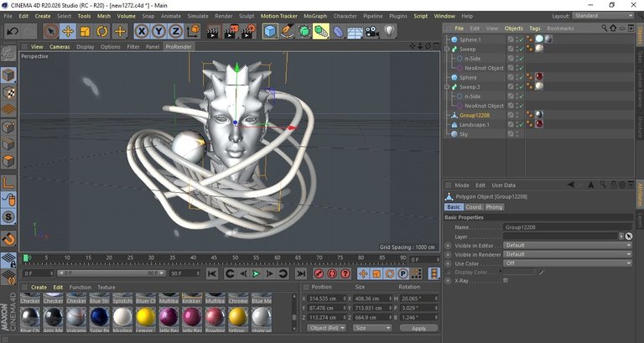The height and width of the screenshot is (343, 644).
Task: Open the MoGraph menu
Action: (x=315, y=16)
